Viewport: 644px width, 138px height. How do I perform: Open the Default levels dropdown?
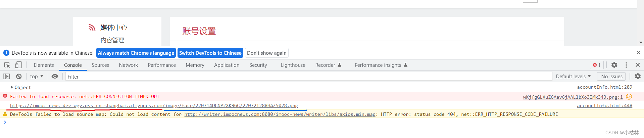(573, 77)
